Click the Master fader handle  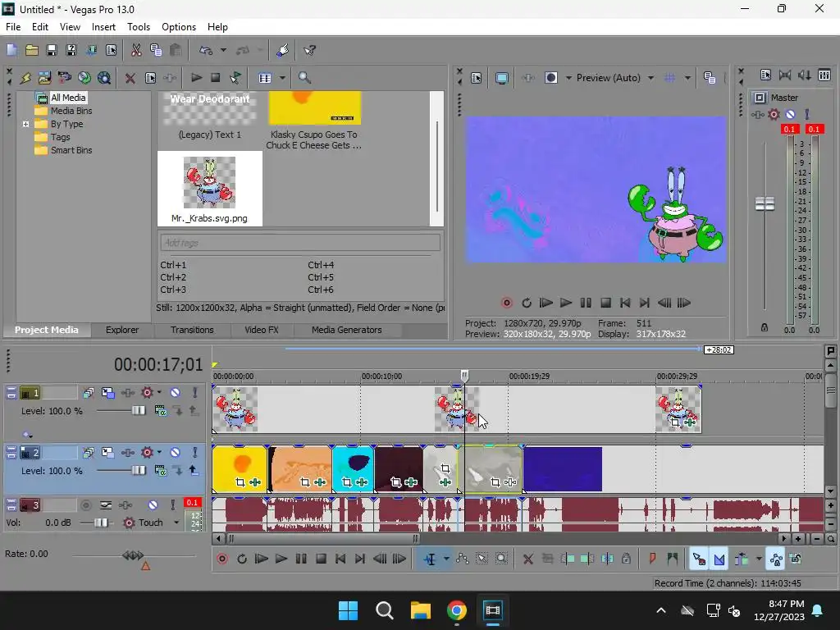click(x=765, y=203)
